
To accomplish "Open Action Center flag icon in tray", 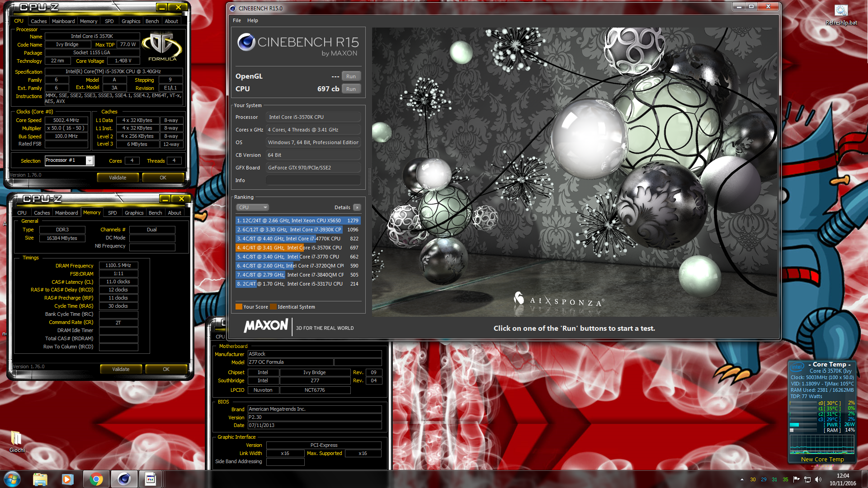I will (796, 479).
